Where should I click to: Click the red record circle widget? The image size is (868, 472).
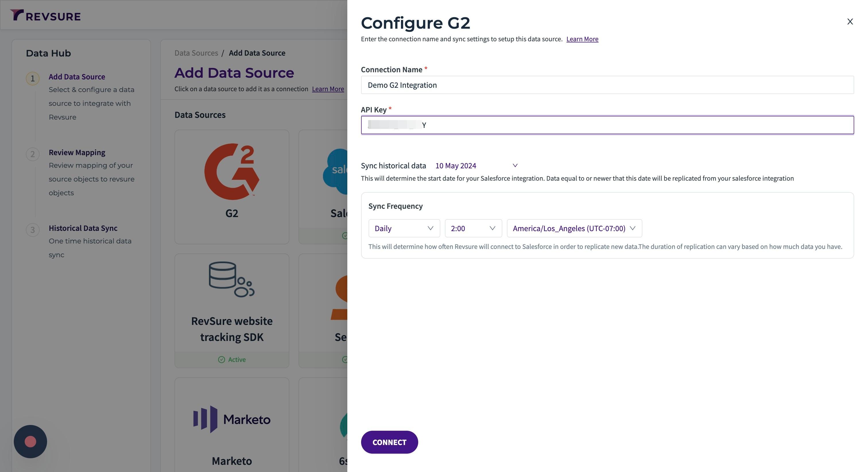coord(30,441)
